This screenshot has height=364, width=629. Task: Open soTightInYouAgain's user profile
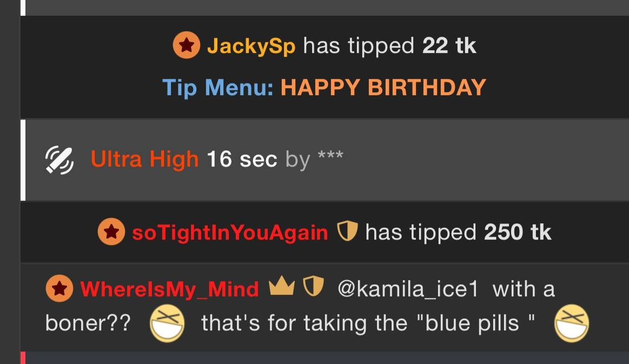pyautogui.click(x=230, y=233)
